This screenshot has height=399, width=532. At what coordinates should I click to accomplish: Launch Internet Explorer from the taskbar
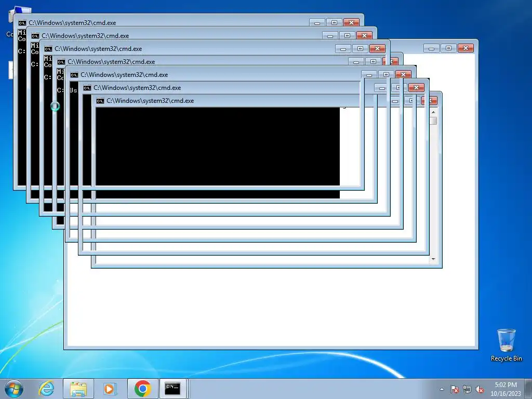coord(46,389)
